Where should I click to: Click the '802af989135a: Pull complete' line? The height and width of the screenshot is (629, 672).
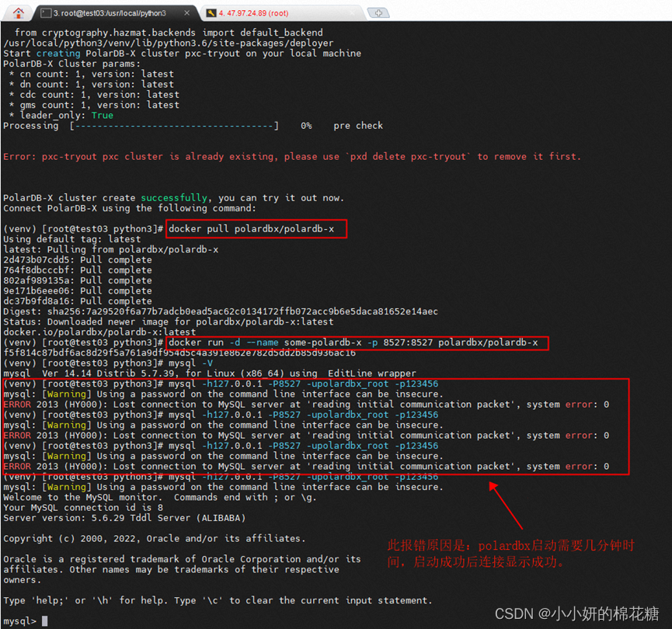point(78,280)
